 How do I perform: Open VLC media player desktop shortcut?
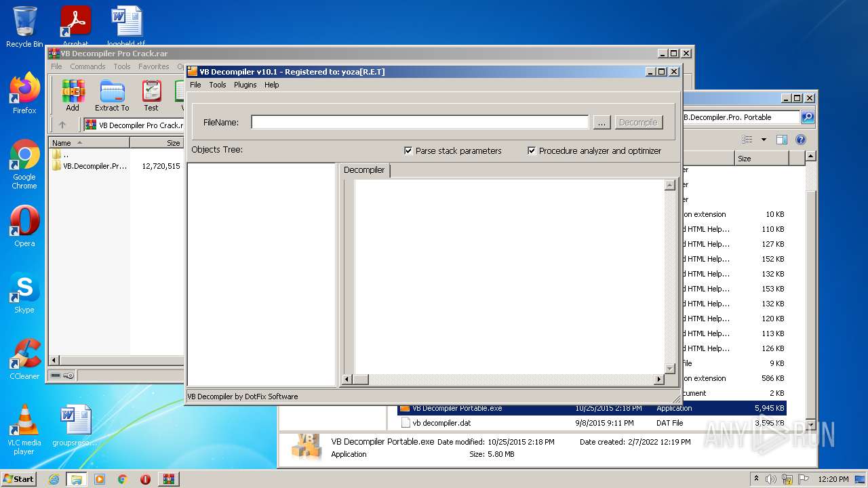tap(24, 430)
